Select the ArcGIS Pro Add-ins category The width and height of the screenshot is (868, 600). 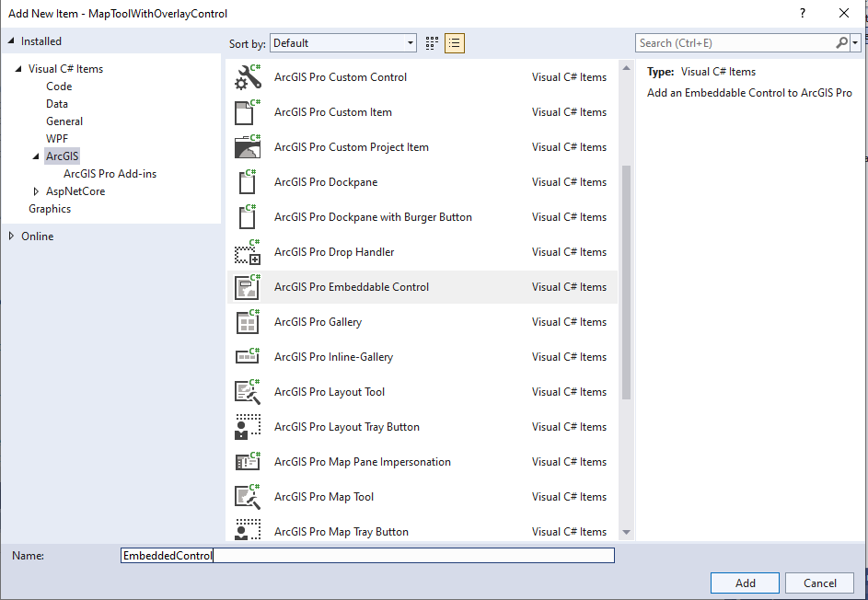[x=110, y=174]
